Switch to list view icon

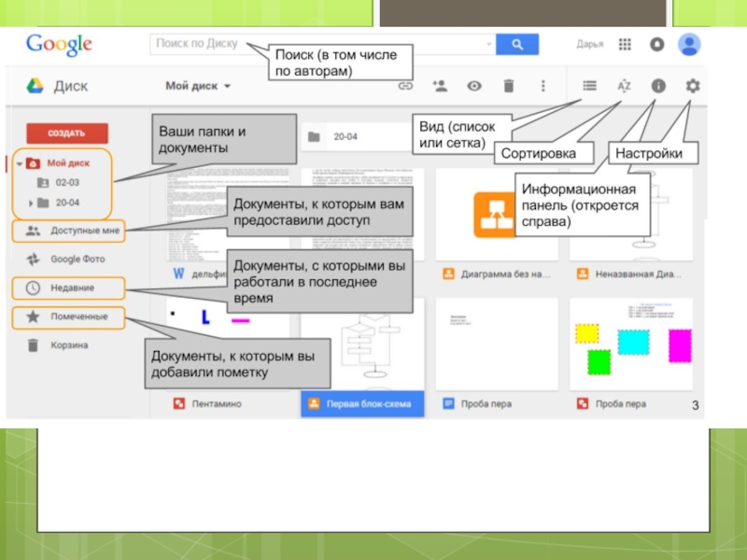(x=589, y=86)
